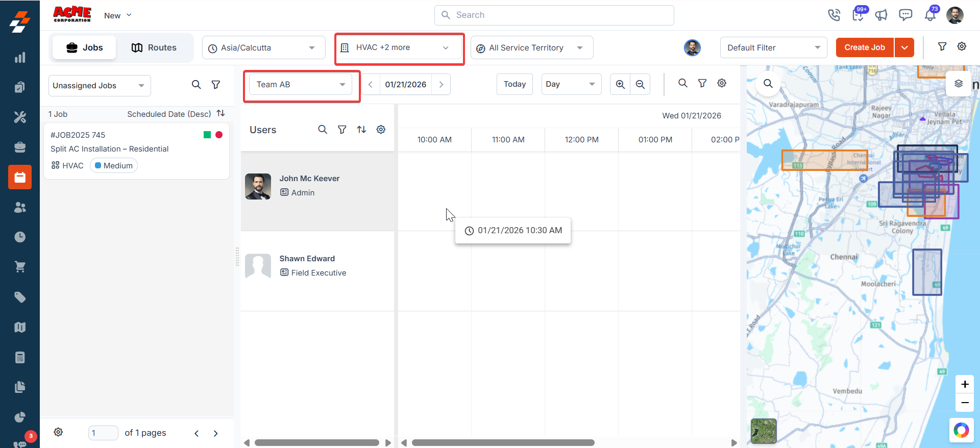Zoom in the schedule timeline
The image size is (980, 448).
pyautogui.click(x=620, y=84)
